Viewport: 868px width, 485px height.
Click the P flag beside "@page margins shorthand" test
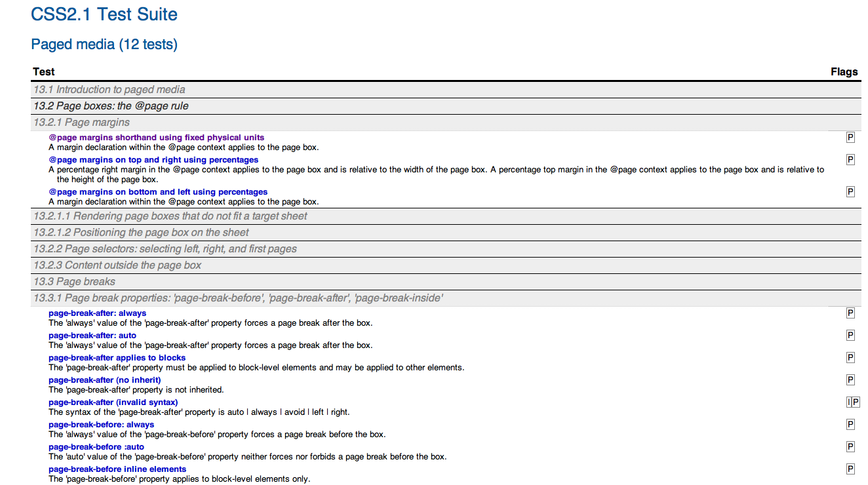(850, 137)
